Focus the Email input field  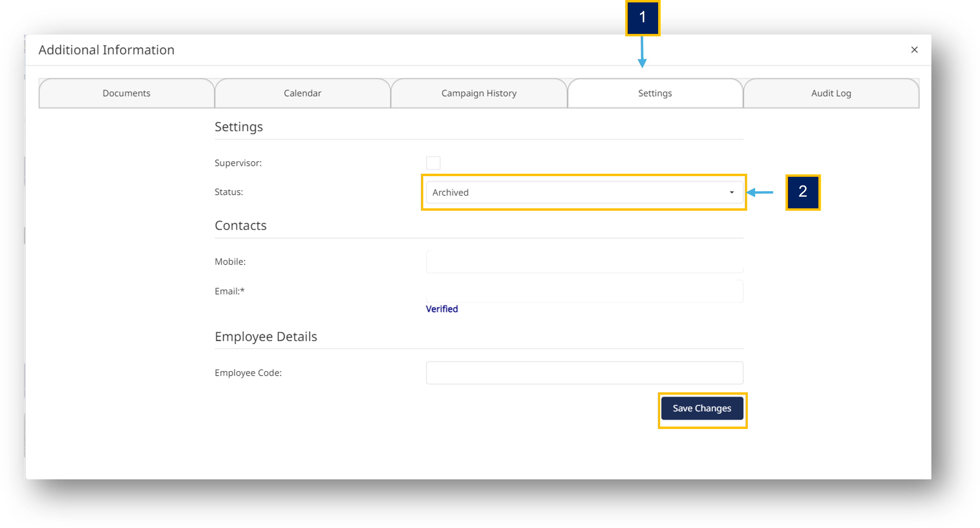585,291
